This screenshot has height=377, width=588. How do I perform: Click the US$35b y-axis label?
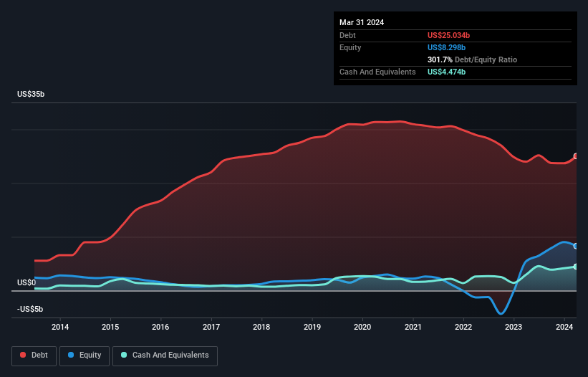[x=31, y=94]
